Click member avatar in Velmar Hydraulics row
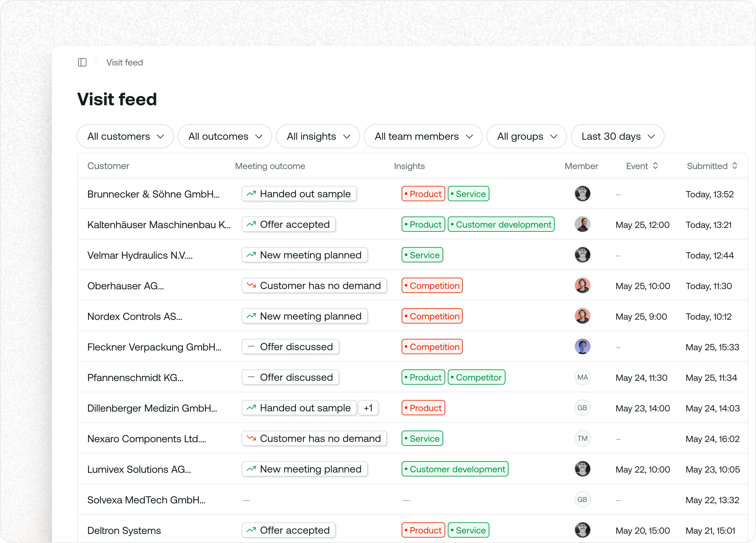Viewport: 756px width, 543px height. click(x=582, y=255)
